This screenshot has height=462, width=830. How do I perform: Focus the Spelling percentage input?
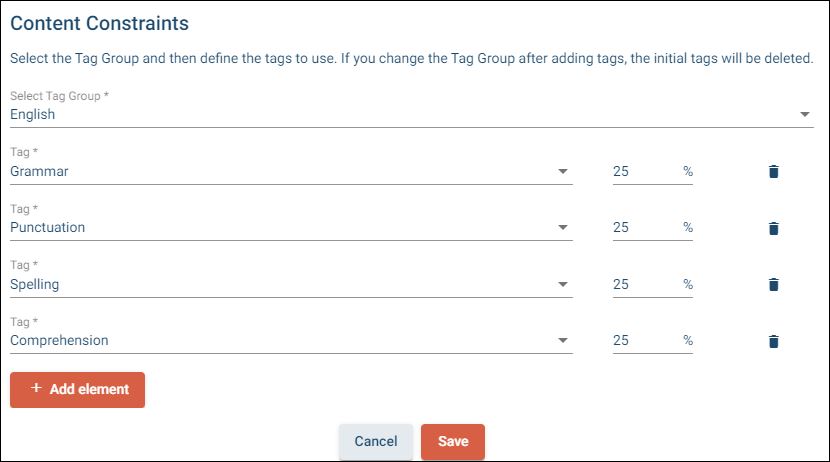[x=643, y=284]
